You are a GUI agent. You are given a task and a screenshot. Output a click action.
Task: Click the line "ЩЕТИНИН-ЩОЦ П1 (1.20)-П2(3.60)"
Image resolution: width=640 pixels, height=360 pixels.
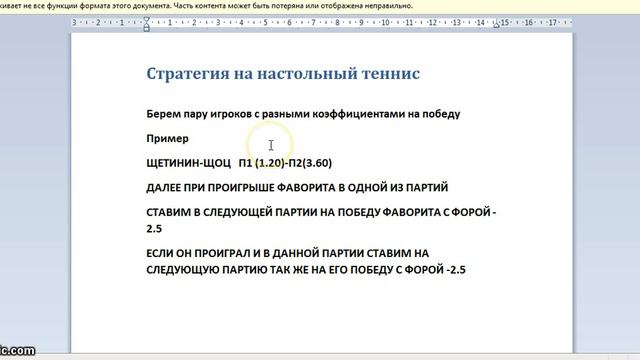tap(239, 163)
